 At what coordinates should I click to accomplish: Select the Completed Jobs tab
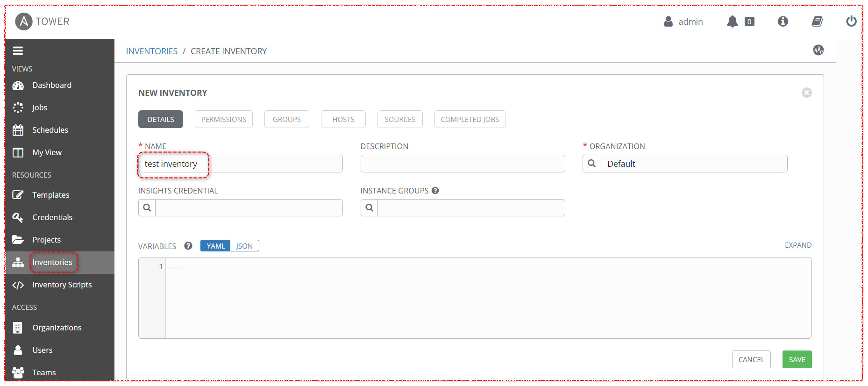pyautogui.click(x=470, y=119)
